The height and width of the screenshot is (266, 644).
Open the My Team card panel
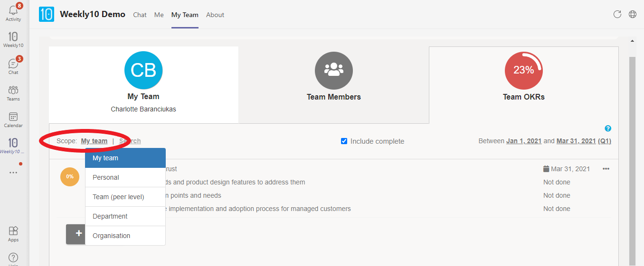coord(143,85)
